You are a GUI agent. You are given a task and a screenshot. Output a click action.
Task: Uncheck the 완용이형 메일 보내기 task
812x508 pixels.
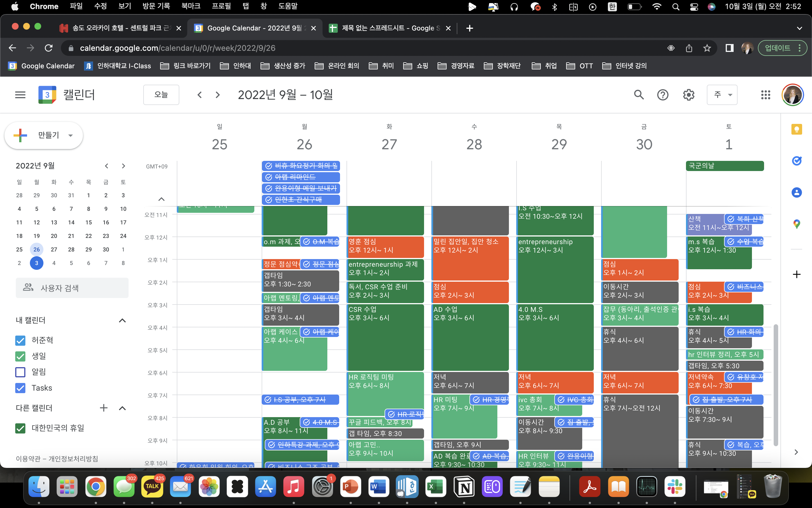[269, 189]
